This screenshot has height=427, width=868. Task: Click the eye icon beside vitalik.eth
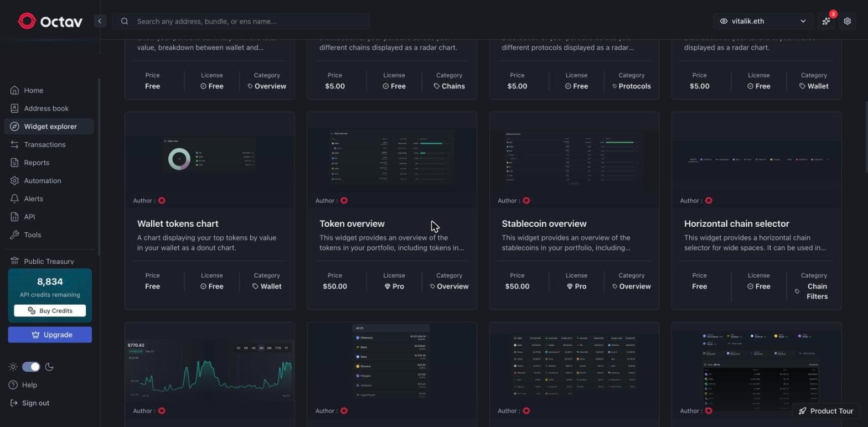(724, 21)
